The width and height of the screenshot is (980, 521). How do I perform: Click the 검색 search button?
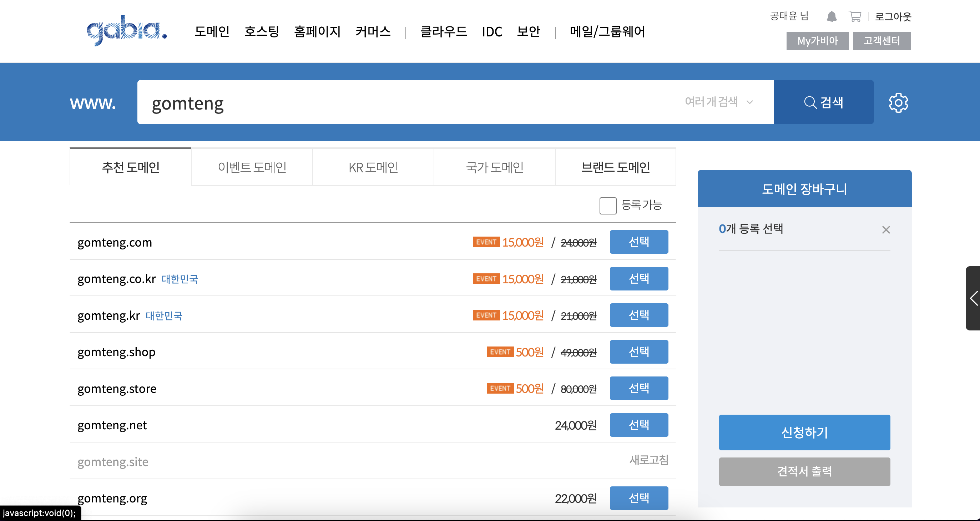point(824,102)
